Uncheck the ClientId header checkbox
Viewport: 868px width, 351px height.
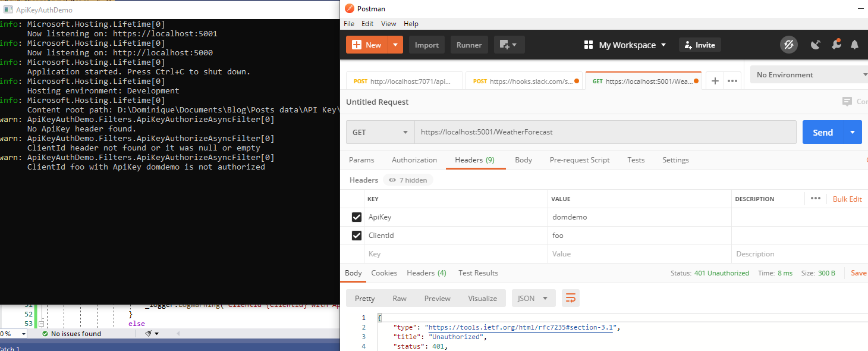pyautogui.click(x=357, y=236)
